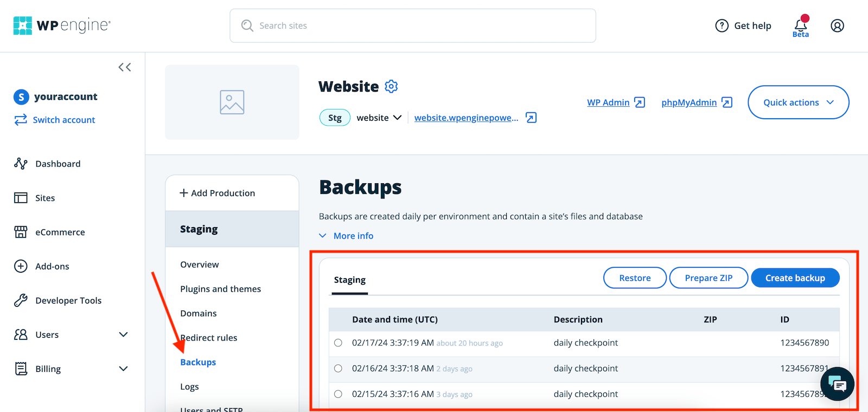
Task: Open the WP Admin link
Action: (608, 102)
